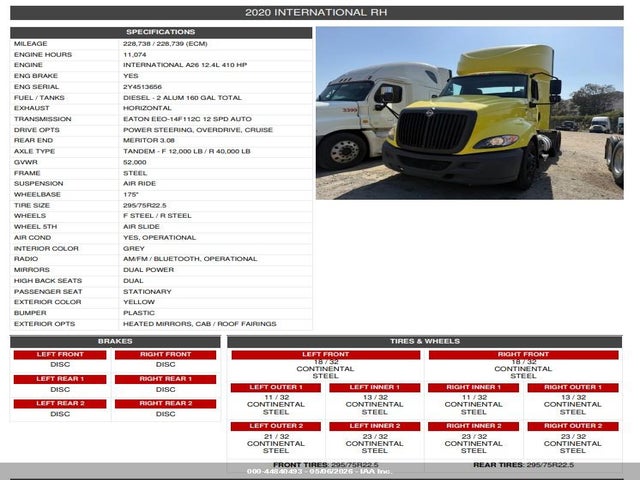Select the LEFT FRONT brake label
This screenshot has height=480, width=640.
pyautogui.click(x=60, y=355)
